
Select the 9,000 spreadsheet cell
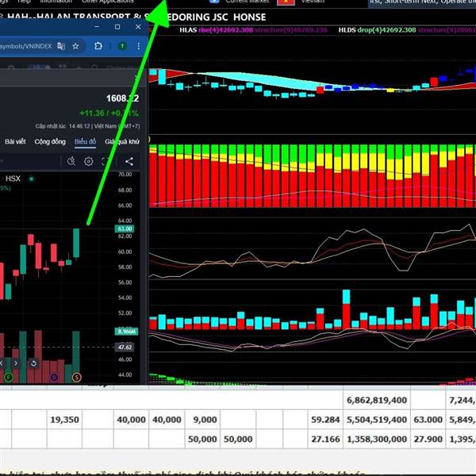click(x=202, y=420)
